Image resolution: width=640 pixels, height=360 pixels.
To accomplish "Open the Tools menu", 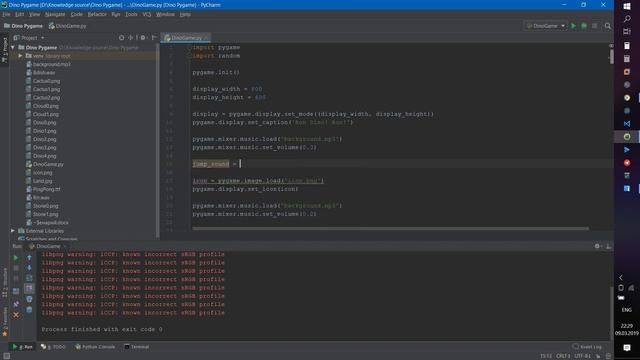I will tap(131, 14).
